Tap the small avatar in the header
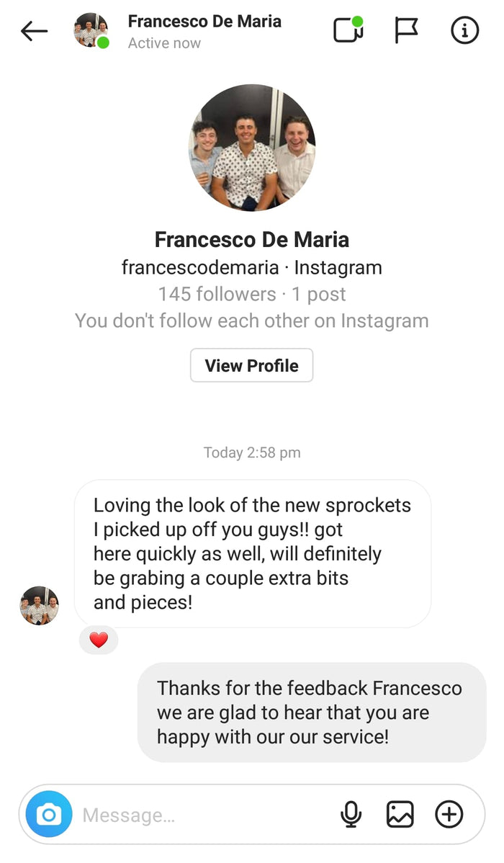Viewport: 504px width, 863px height. tap(91, 31)
